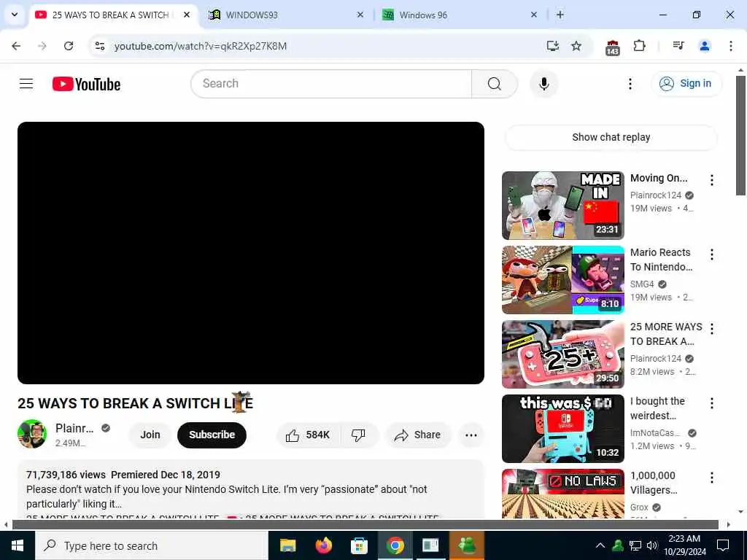Open YouTube settings three-dot menu

coord(630,84)
